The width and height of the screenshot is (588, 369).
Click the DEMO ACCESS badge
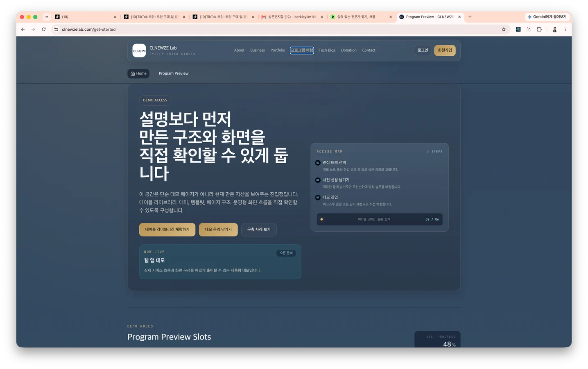[x=155, y=100]
